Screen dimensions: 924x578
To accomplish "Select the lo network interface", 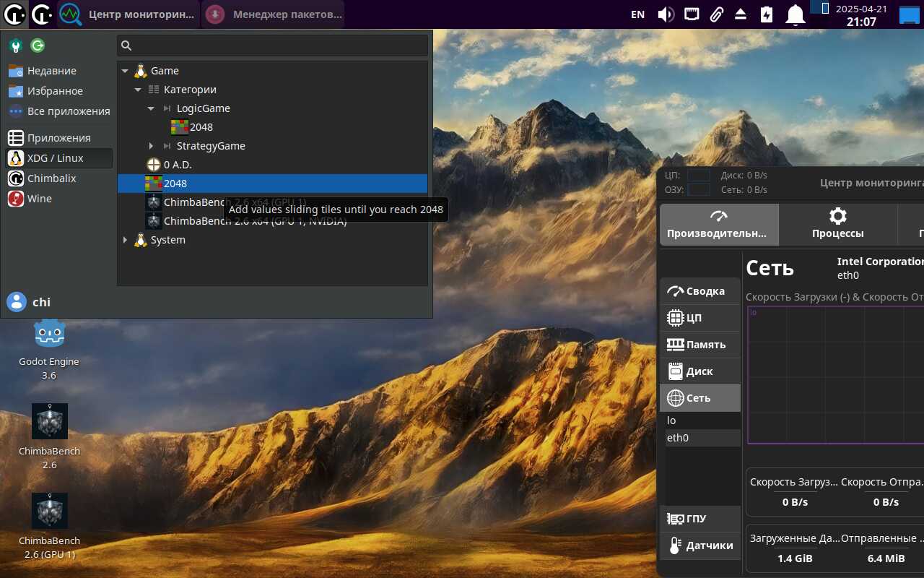I will click(x=703, y=420).
